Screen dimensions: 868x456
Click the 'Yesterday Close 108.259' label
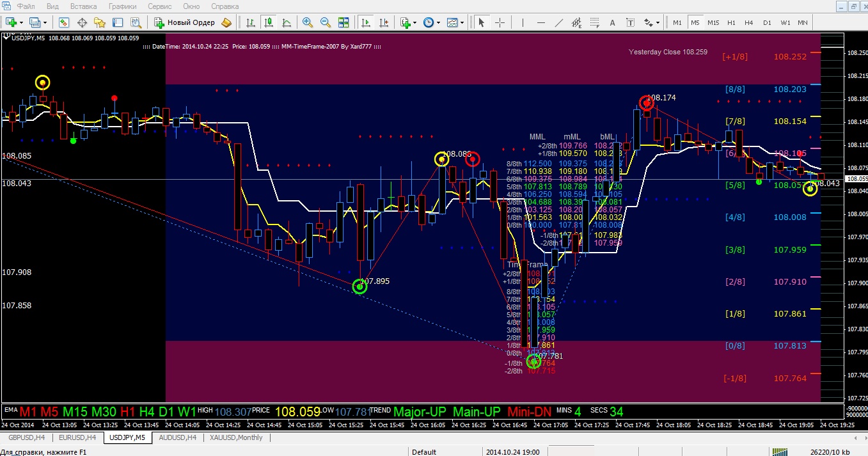668,52
